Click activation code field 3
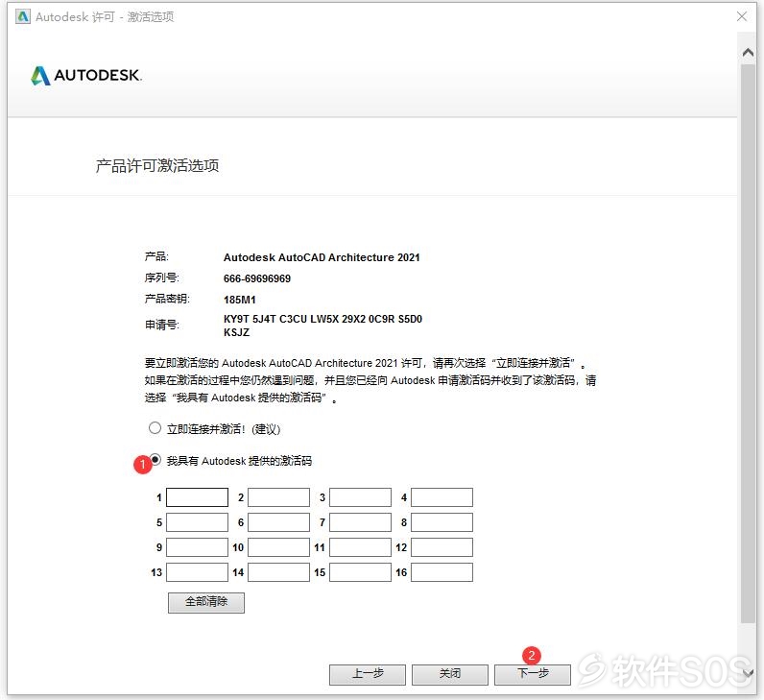The height and width of the screenshot is (700, 764). [x=361, y=497]
